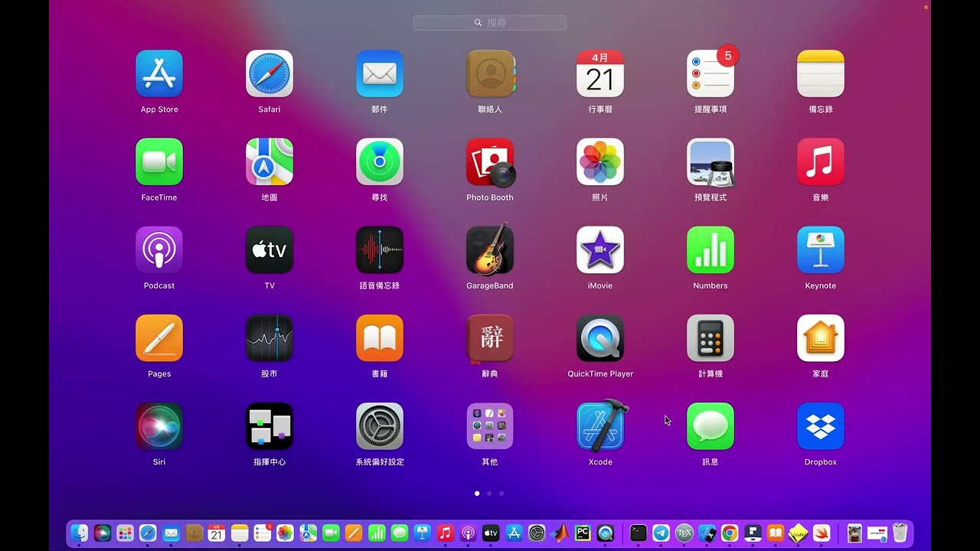Open the TV app in Launchpad grid
The height and width of the screenshot is (551, 980).
click(269, 249)
